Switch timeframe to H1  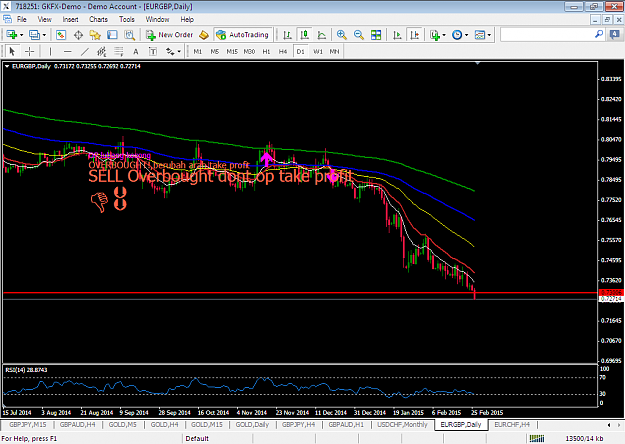[266, 51]
